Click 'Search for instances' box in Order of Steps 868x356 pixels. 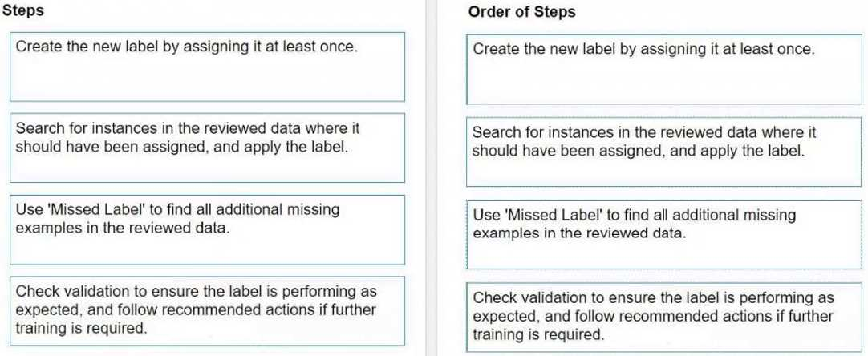(x=664, y=152)
